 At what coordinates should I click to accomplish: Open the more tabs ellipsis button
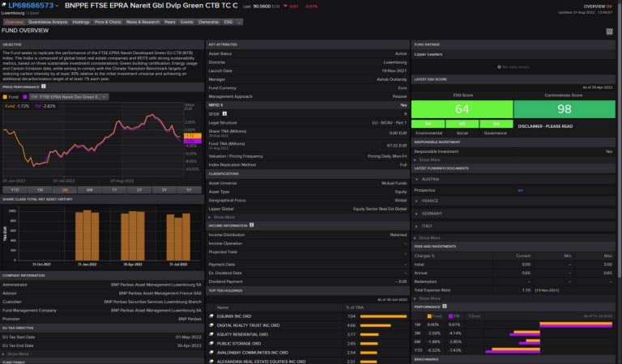tap(239, 22)
